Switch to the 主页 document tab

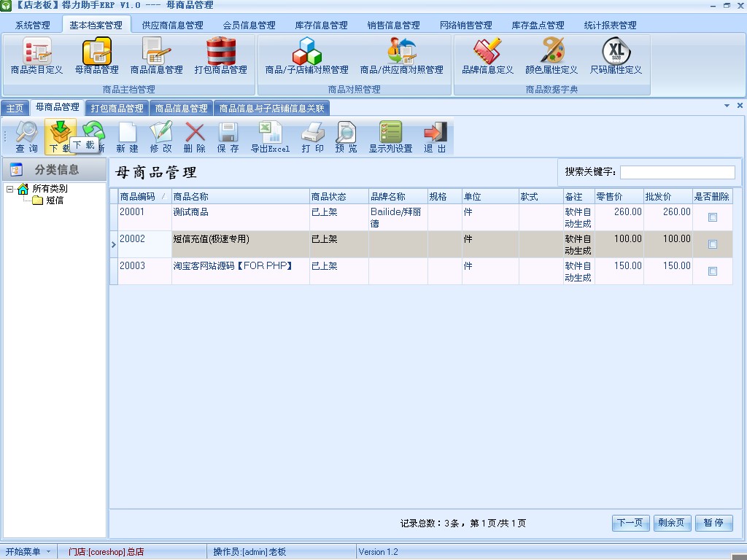[15, 109]
